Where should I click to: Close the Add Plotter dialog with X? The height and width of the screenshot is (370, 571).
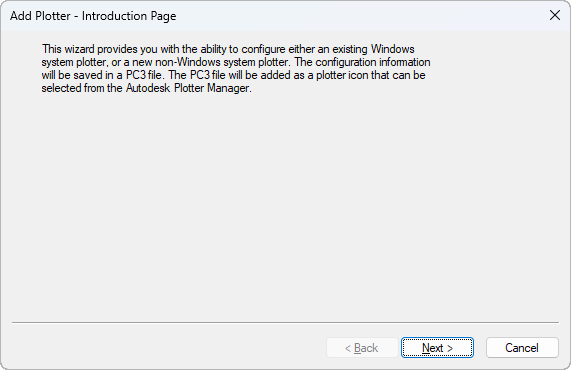(555, 15)
